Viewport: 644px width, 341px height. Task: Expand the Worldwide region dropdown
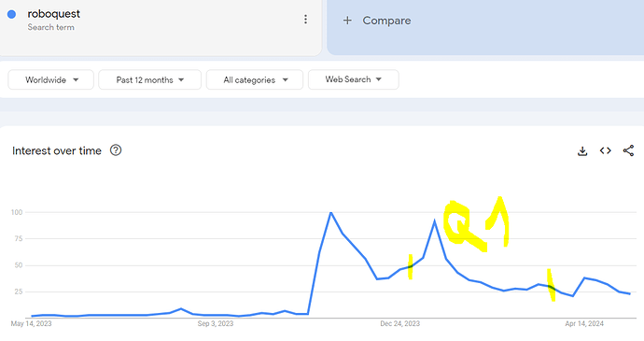pos(51,79)
